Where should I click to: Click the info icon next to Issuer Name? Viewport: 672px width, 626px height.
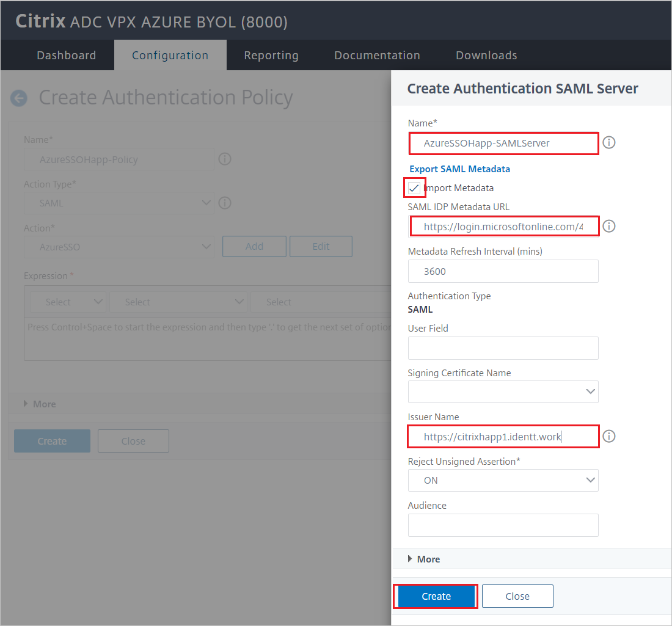point(608,436)
